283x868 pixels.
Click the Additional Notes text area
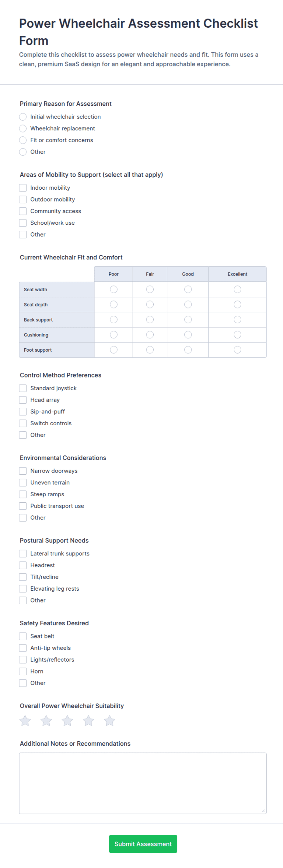(x=143, y=783)
